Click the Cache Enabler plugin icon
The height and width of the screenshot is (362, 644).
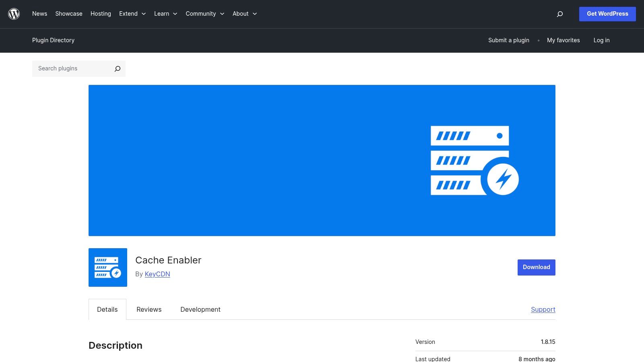pos(108,267)
